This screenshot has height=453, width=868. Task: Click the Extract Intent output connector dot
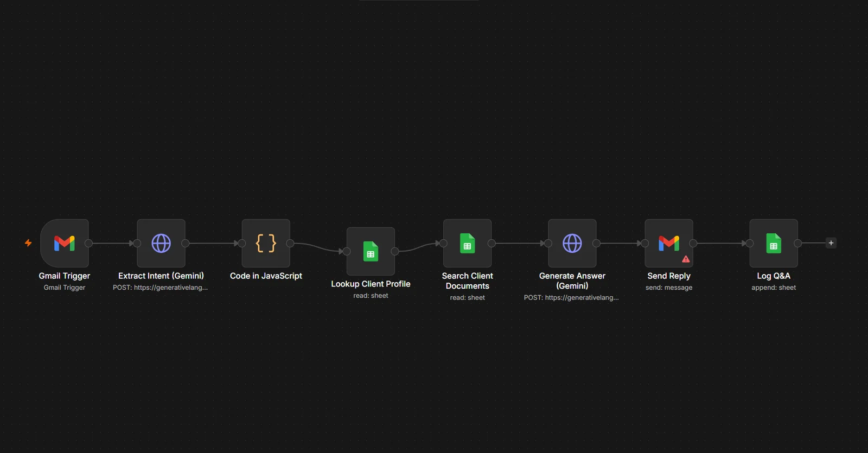(185, 243)
